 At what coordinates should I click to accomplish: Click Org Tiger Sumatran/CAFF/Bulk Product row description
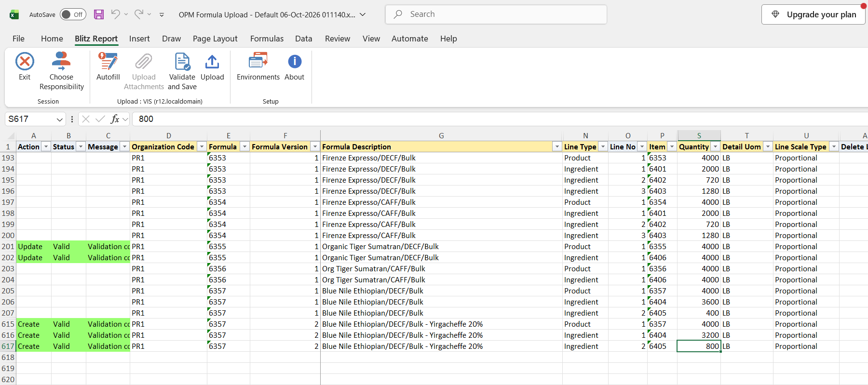[x=441, y=269]
